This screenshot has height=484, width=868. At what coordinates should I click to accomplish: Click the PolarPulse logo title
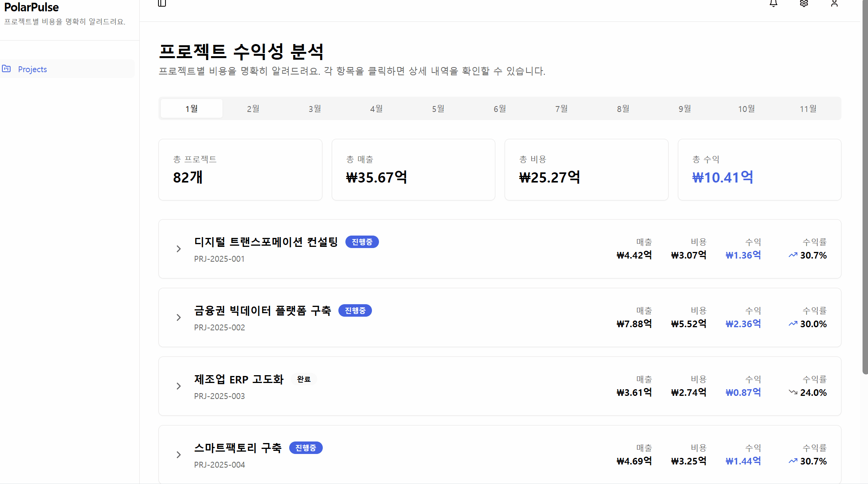(31, 7)
